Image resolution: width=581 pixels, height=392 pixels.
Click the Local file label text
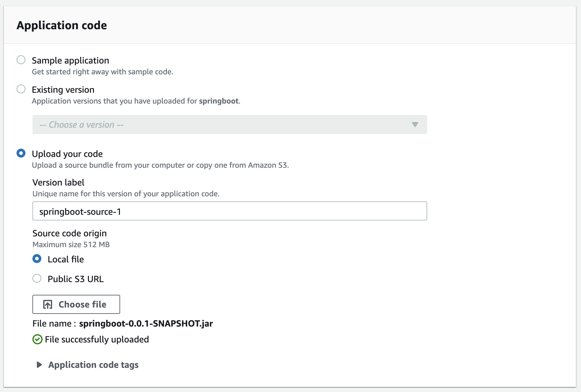pyautogui.click(x=65, y=259)
